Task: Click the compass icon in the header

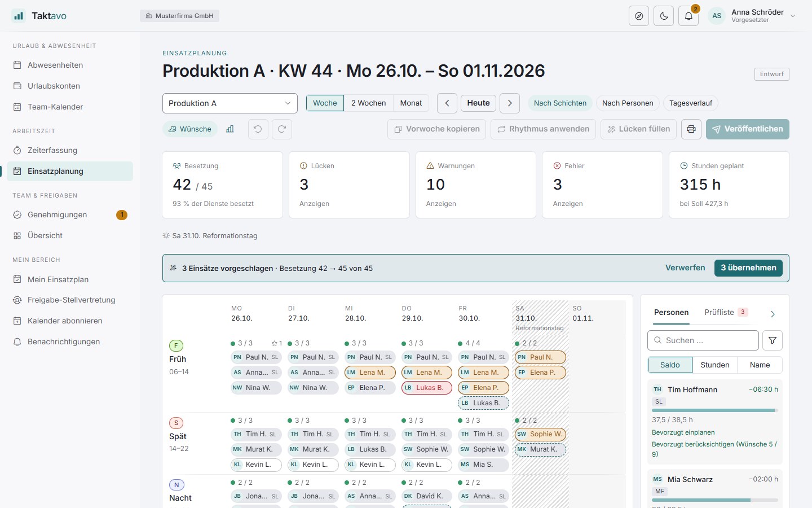Action: [x=639, y=16]
